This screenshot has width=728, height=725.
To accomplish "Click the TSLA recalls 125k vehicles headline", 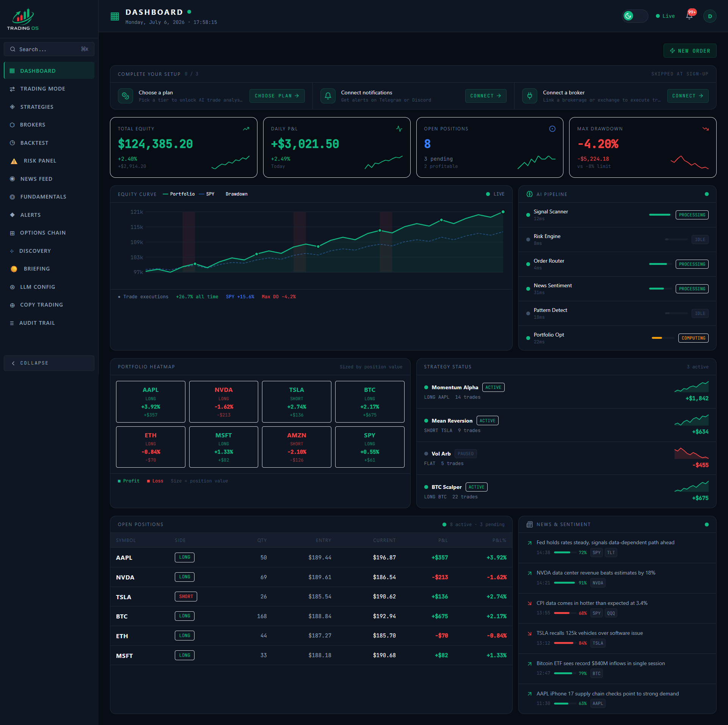I will [x=590, y=633].
